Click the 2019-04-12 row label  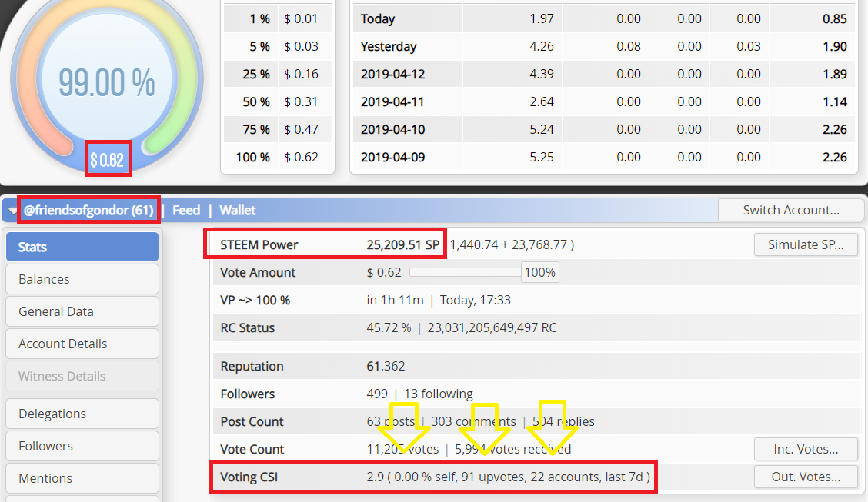tap(392, 74)
